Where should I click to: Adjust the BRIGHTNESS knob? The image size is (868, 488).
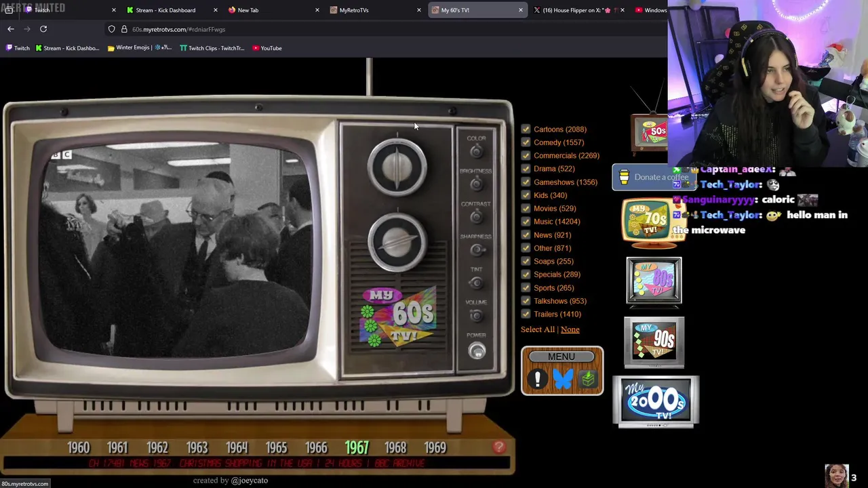coord(476,184)
